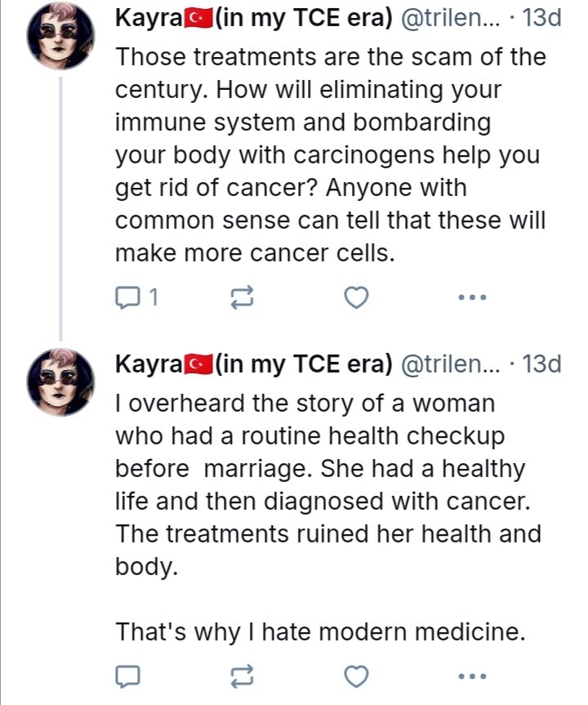588x705 pixels.
Task: Like the first tweet about cancer scam
Action: [x=356, y=299]
